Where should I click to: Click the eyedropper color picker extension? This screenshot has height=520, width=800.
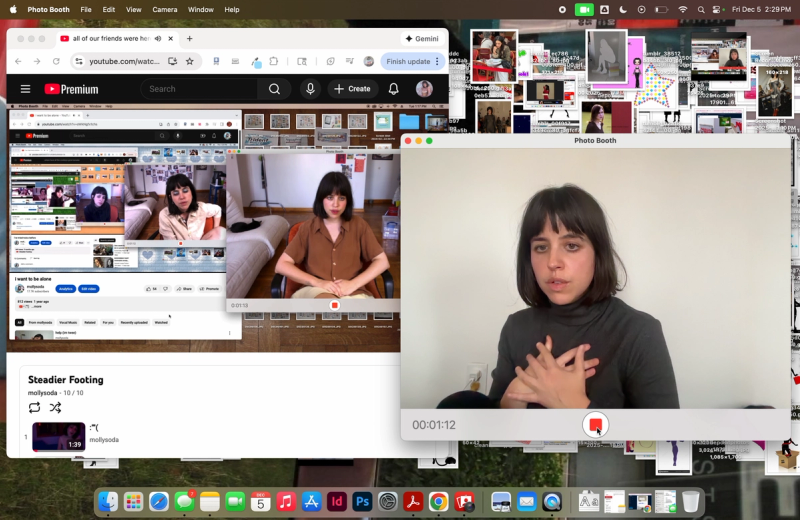(x=256, y=62)
